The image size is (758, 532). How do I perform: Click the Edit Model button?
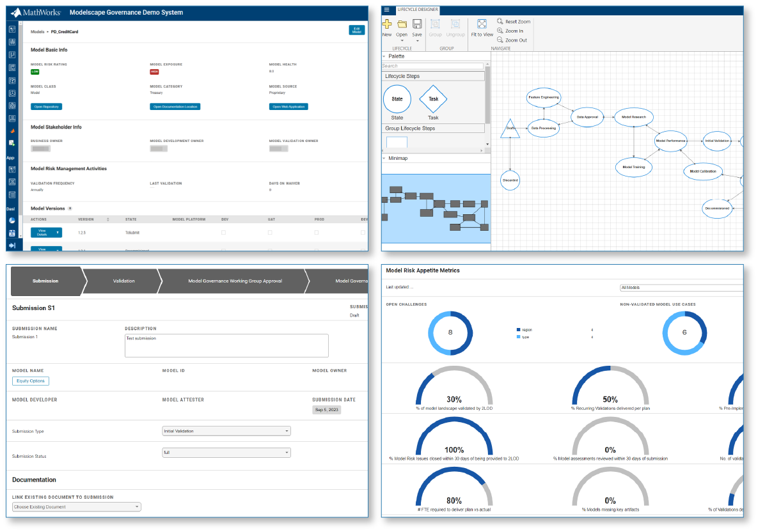(356, 30)
